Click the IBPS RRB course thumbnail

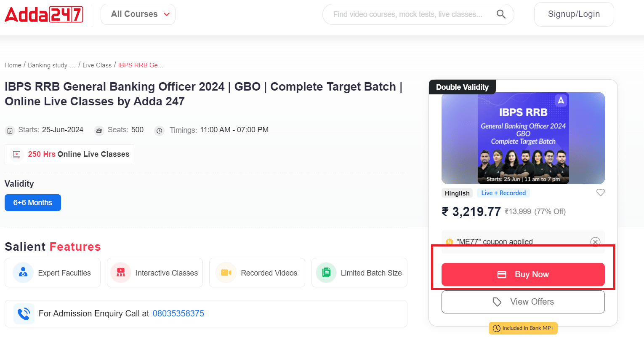pyautogui.click(x=523, y=138)
